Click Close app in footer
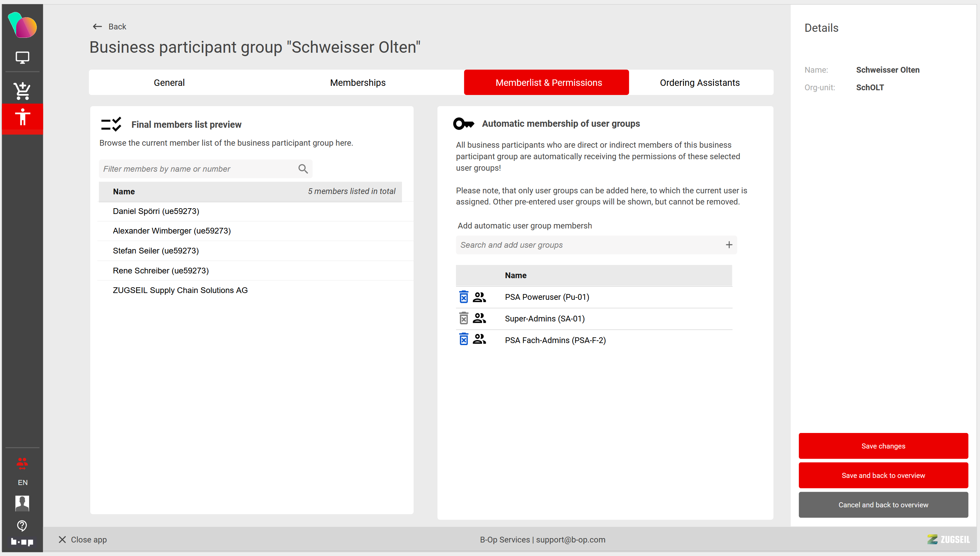This screenshot has height=556, width=980. 82,539
